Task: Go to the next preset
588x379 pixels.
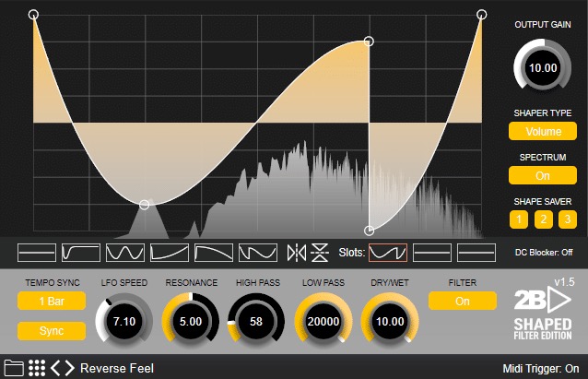Action: [70, 368]
